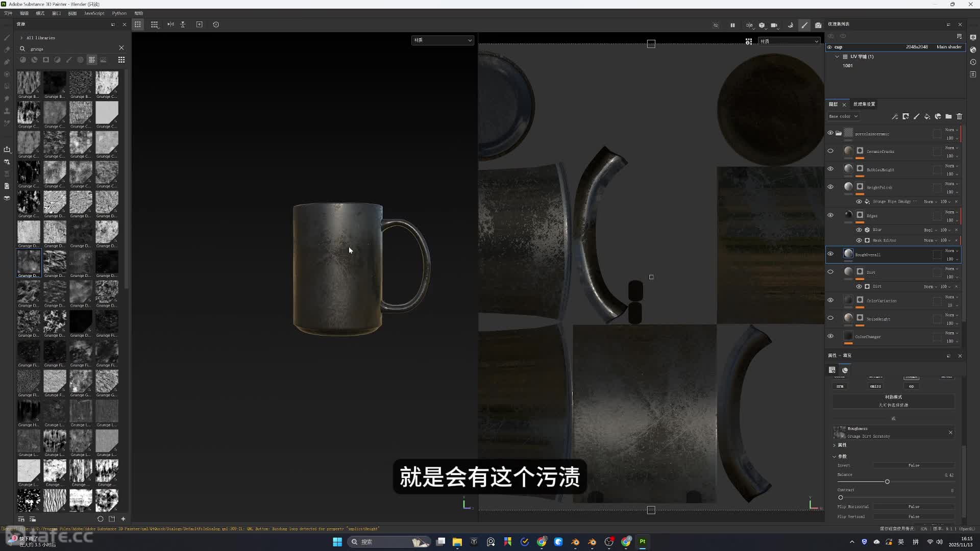
Task: Click the pause rendering icon
Action: coord(732,25)
